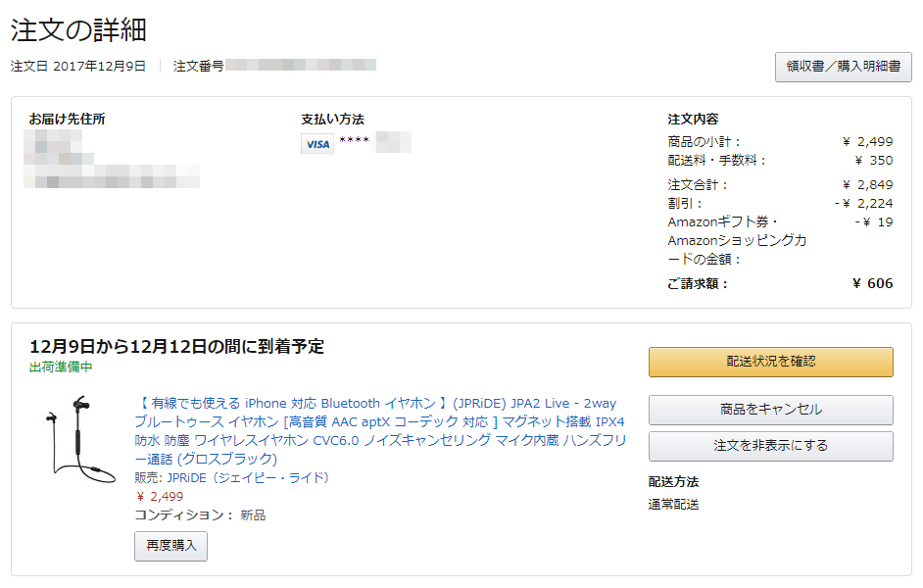This screenshot has height=588, width=923.
Task: Open the JPRiDE Bluetooth earphone product link
Action: [380, 431]
